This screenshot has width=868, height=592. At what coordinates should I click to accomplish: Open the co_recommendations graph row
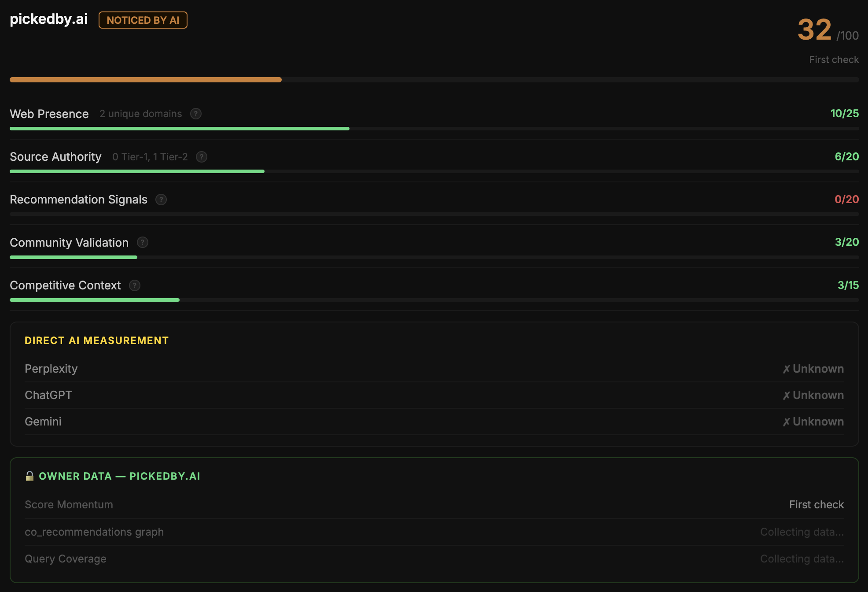point(94,532)
